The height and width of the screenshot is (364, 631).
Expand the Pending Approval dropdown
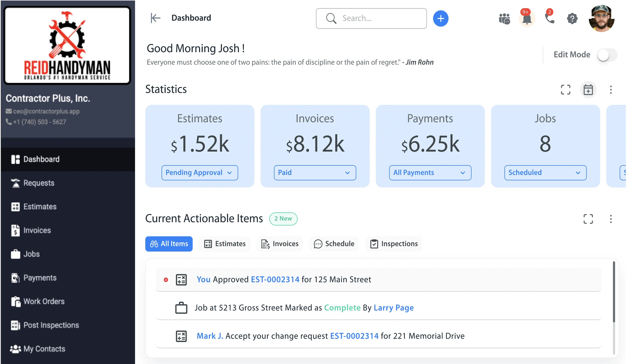click(x=200, y=173)
